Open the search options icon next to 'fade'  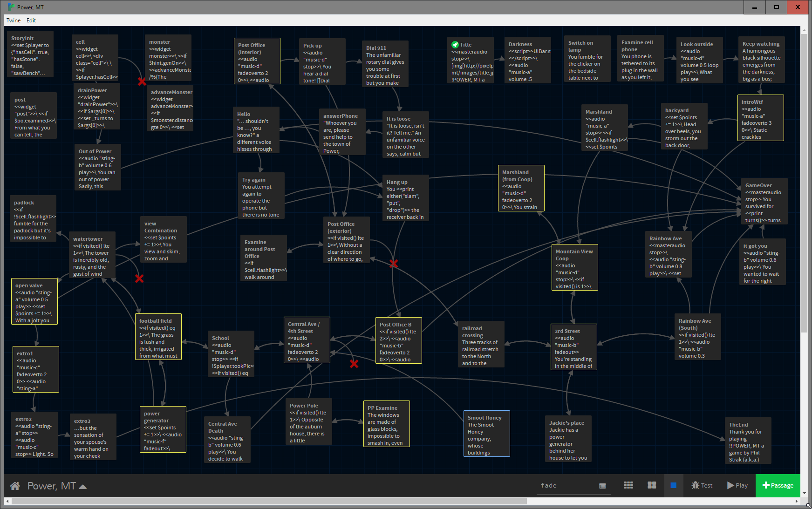[x=602, y=486]
